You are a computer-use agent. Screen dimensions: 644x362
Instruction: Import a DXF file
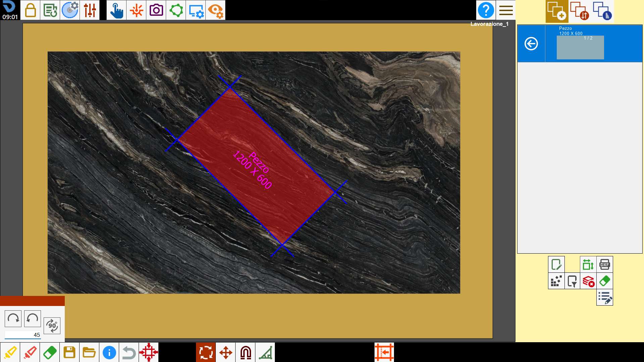pyautogui.click(x=605, y=264)
